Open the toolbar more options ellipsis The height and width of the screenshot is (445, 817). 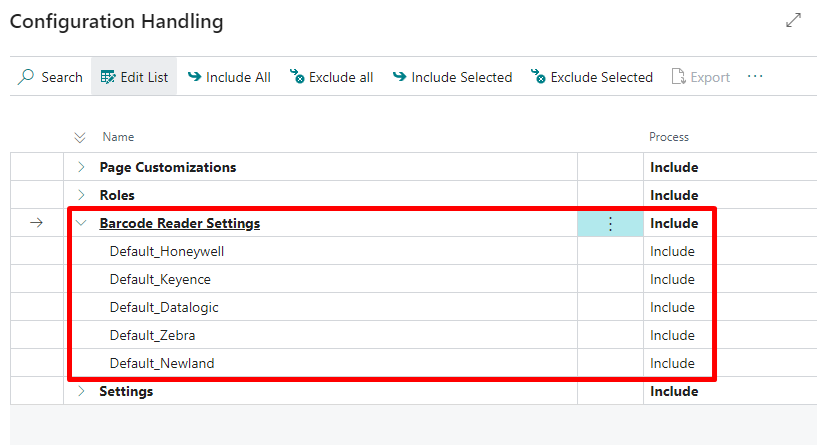pos(755,77)
